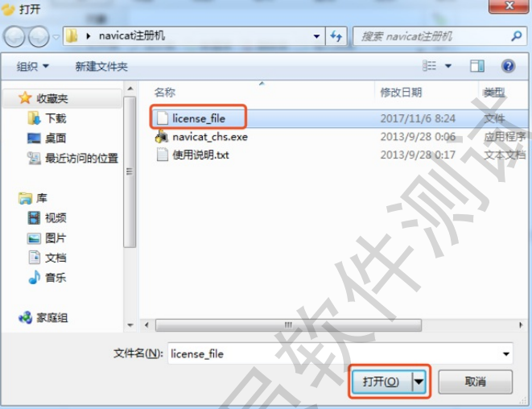Screen dimensions: 532x409
Task: Open the 组织 (Organize) menu
Action: pos(32,66)
